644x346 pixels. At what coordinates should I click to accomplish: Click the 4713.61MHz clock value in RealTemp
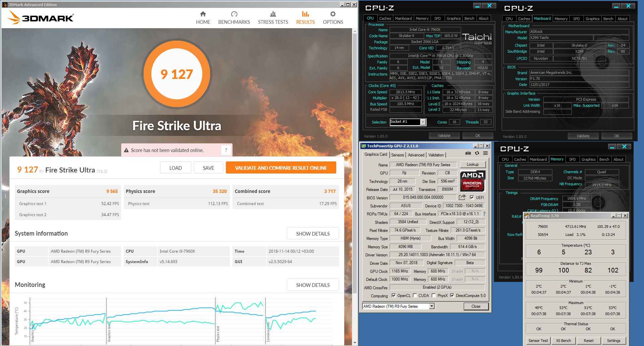click(x=576, y=227)
